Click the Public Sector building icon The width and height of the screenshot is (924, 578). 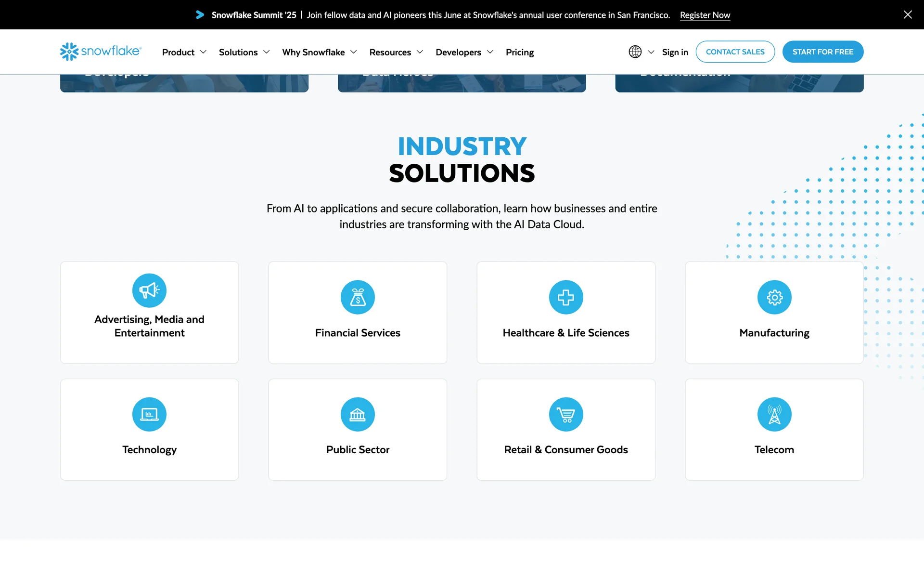pyautogui.click(x=358, y=414)
